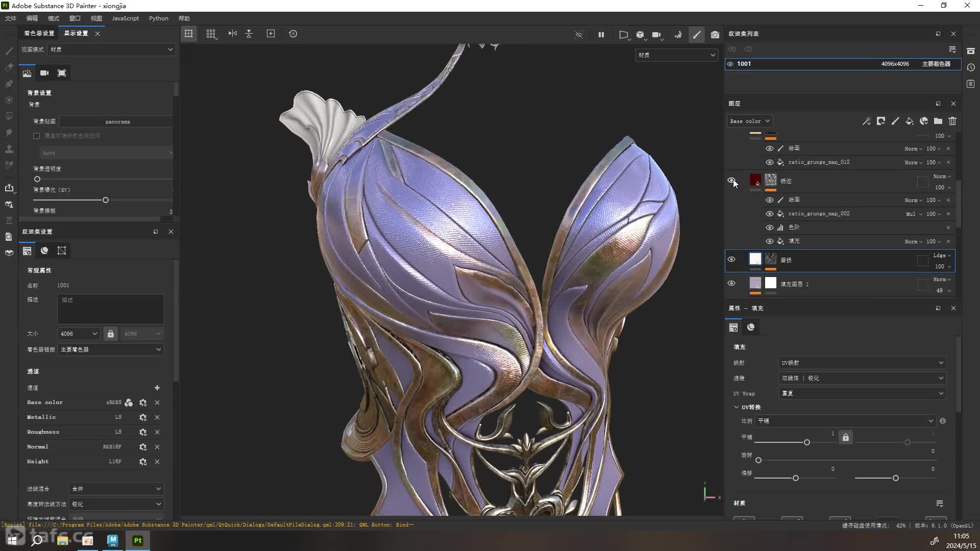The height and width of the screenshot is (551, 980).
Task: Add a smart material layer icon
Action: [924, 121]
